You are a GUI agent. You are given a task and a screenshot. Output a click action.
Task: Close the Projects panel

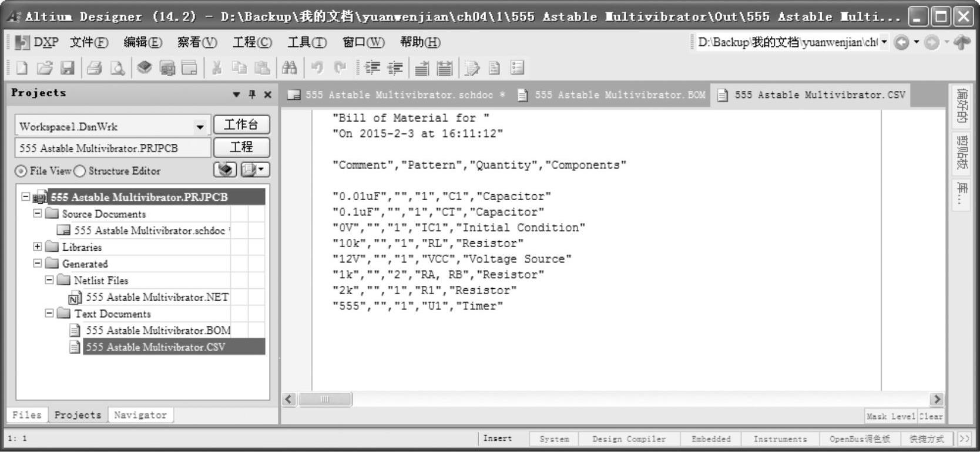267,94
